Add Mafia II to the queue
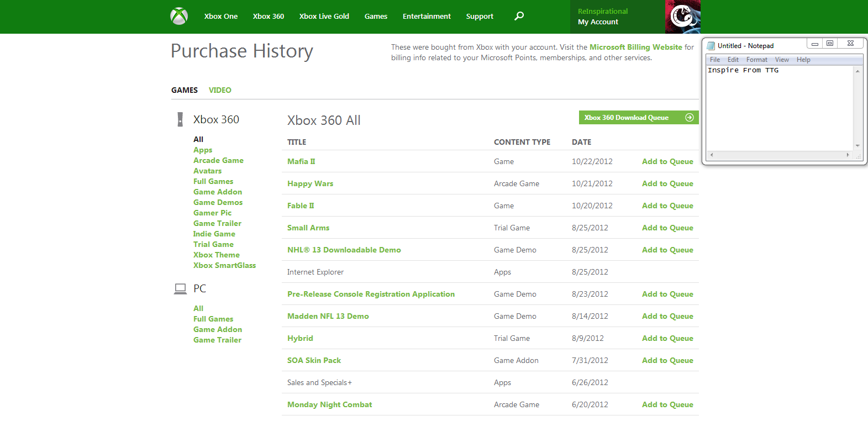The image size is (868, 421). click(x=667, y=161)
